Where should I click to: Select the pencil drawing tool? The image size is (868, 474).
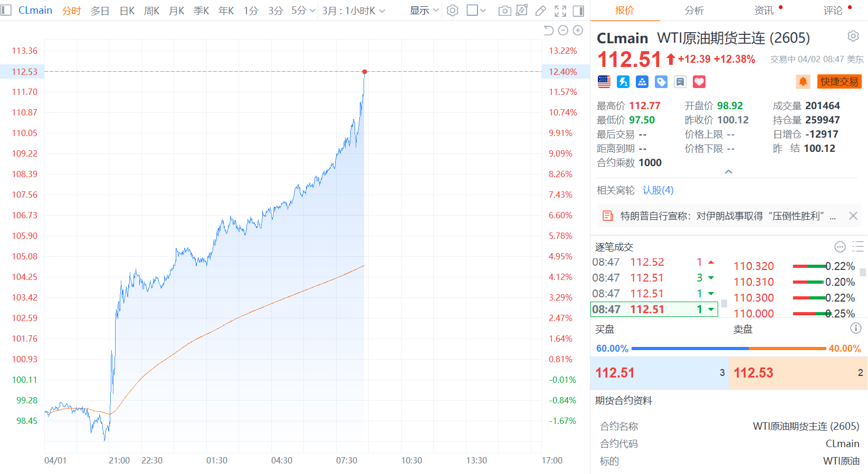[541, 11]
